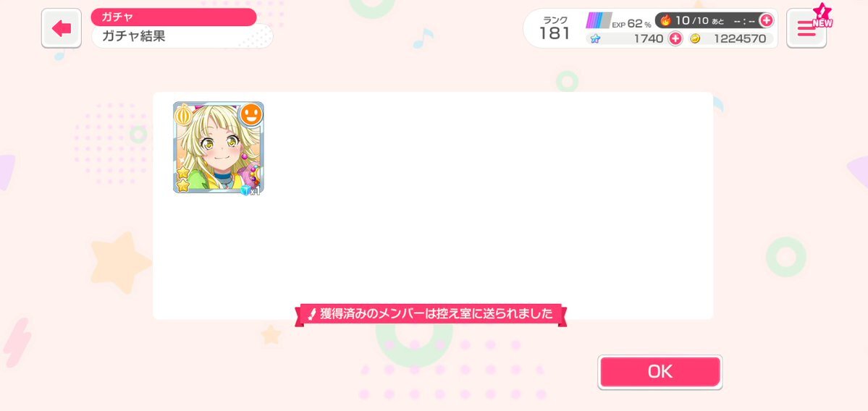Tap the rank 181 display

tap(554, 28)
